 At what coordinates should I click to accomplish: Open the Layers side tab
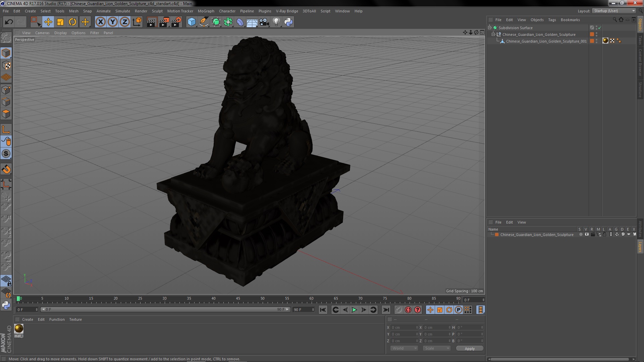[640, 247]
